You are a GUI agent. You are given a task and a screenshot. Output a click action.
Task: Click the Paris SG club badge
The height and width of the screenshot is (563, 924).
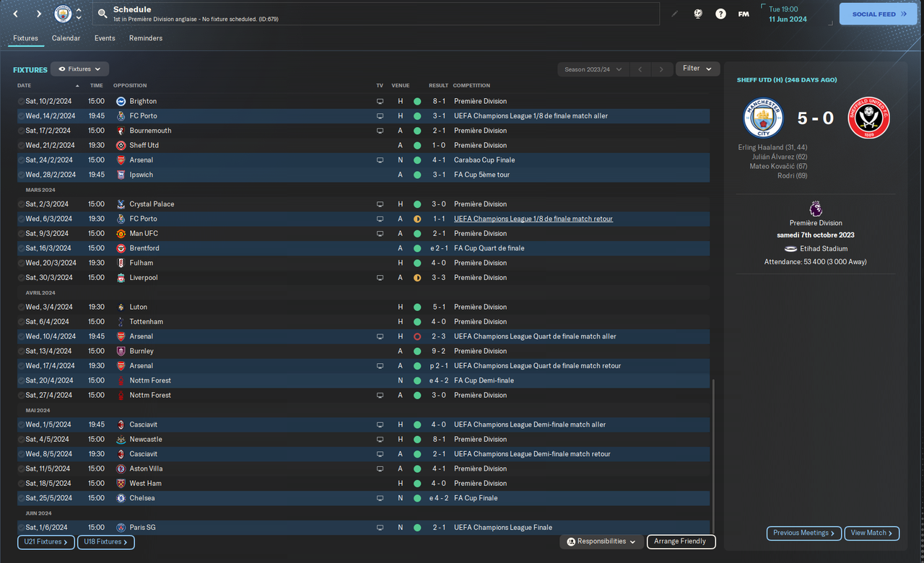pos(121,528)
